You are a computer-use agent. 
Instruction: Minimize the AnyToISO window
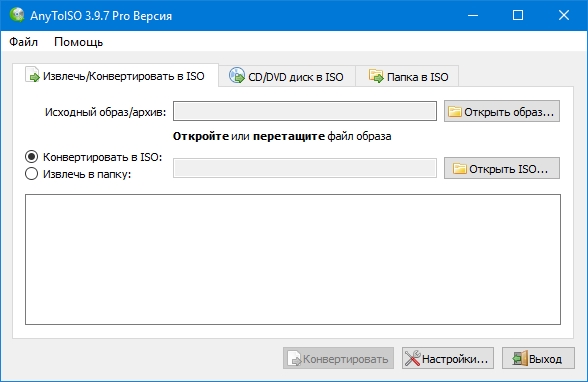[x=473, y=15]
